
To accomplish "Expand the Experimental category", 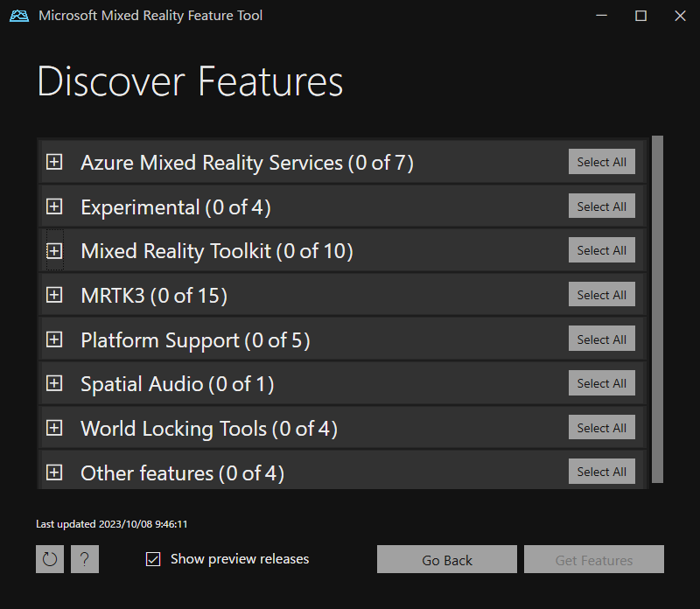I will [x=54, y=206].
